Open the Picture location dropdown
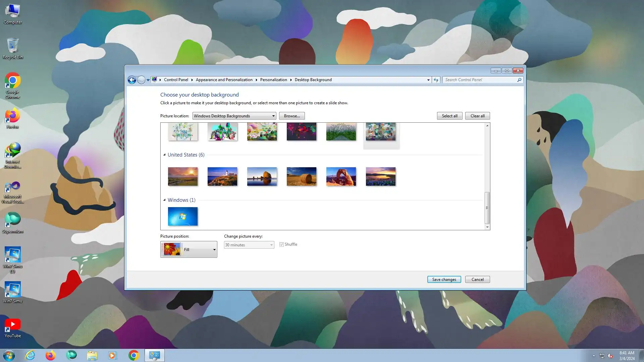The width and height of the screenshot is (644, 362). click(x=234, y=116)
